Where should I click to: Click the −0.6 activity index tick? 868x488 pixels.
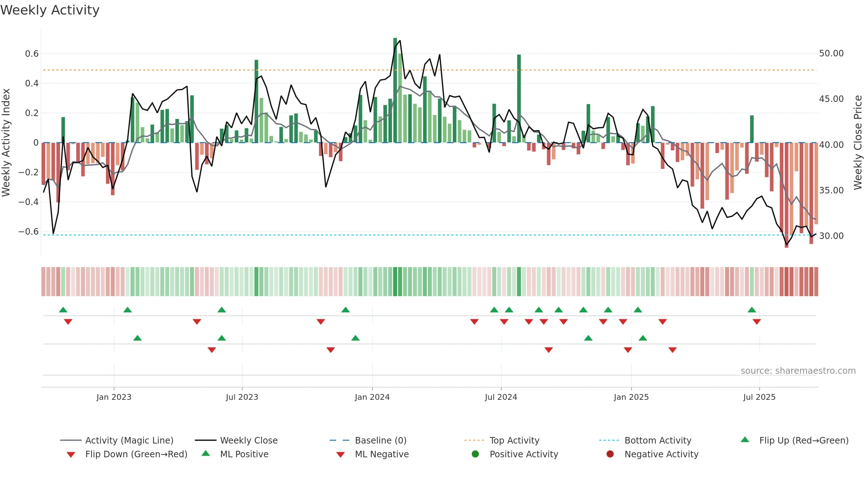click(x=29, y=231)
